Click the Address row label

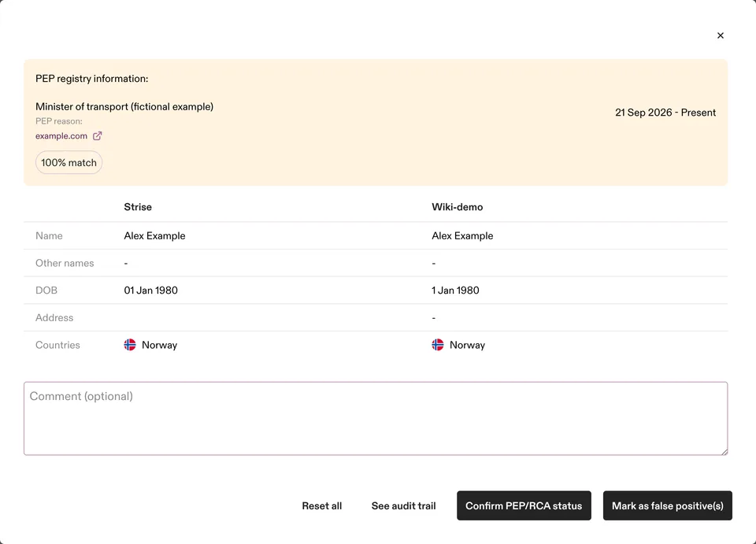[54, 317]
